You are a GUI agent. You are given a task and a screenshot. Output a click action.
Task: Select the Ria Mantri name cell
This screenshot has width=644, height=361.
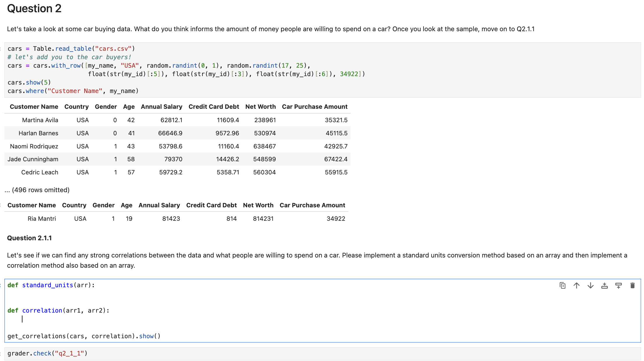click(x=42, y=219)
